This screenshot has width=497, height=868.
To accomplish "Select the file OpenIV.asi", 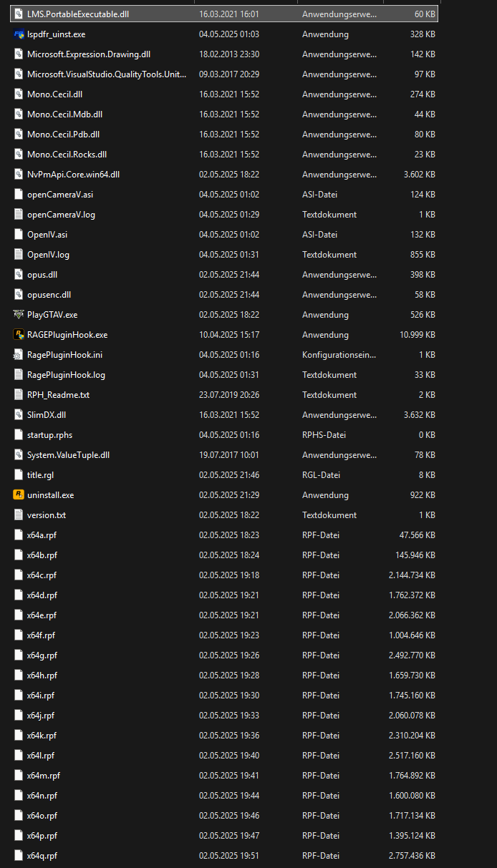I will point(47,235).
